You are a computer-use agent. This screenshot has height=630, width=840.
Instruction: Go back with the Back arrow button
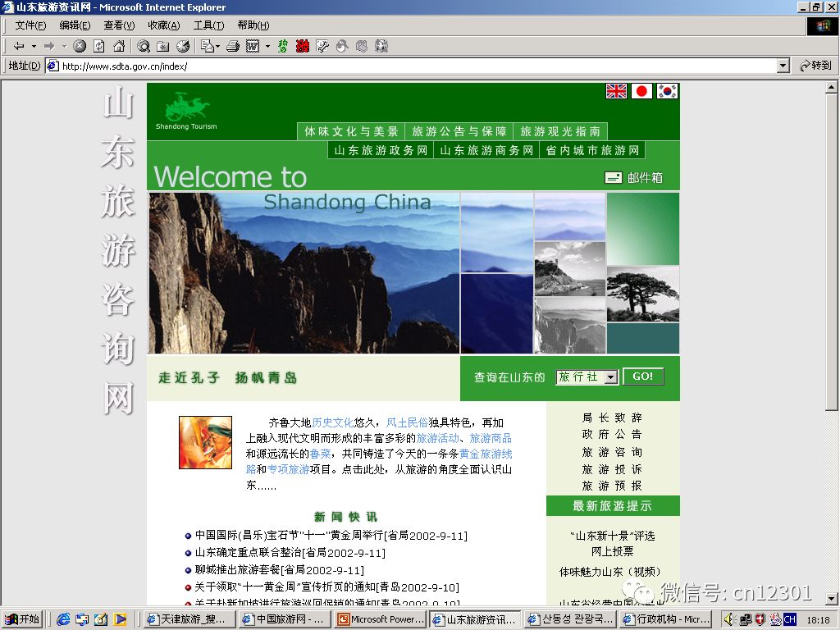click(x=19, y=46)
